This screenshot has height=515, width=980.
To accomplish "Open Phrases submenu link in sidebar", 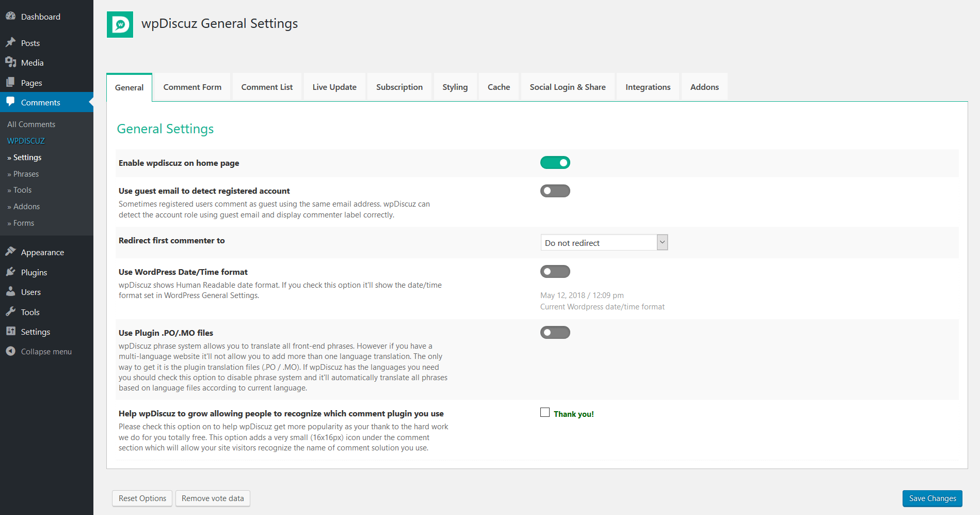I will click(x=26, y=174).
